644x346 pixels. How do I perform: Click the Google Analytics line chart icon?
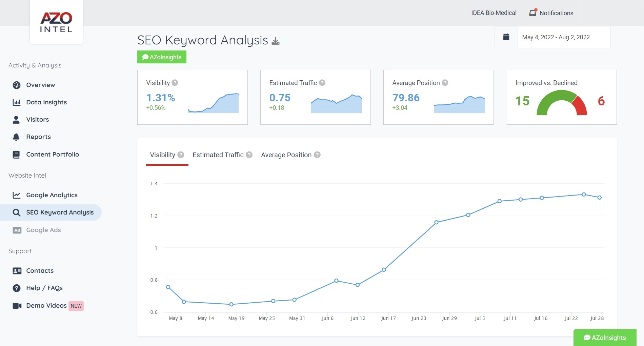[x=17, y=195]
